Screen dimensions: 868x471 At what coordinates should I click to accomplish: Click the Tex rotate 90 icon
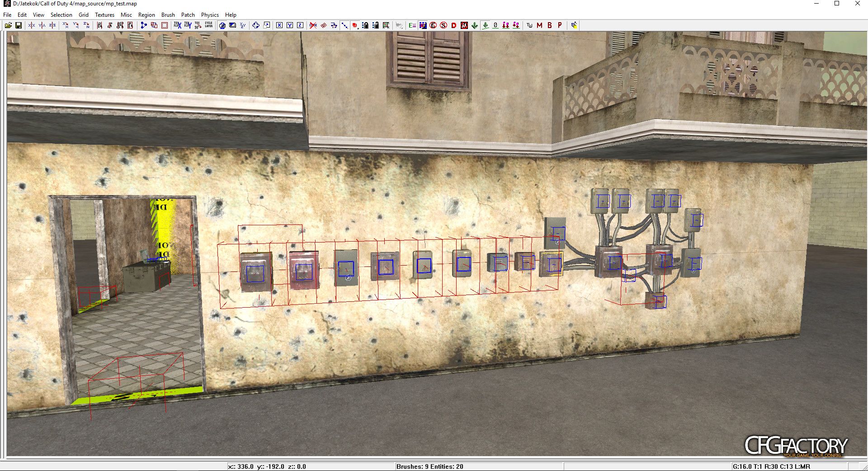point(198,25)
